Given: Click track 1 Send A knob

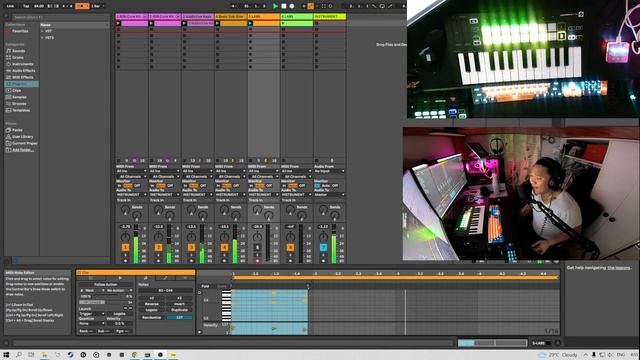Looking at the screenshot, I should pyautogui.click(x=125, y=210).
